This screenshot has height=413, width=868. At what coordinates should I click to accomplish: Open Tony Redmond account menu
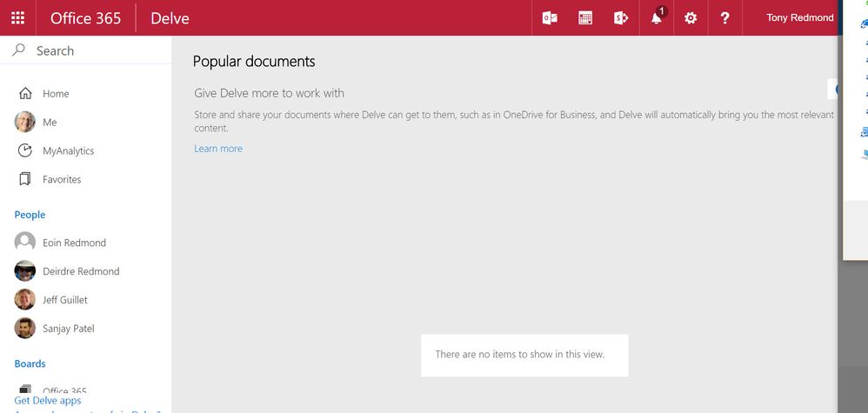coord(800,17)
